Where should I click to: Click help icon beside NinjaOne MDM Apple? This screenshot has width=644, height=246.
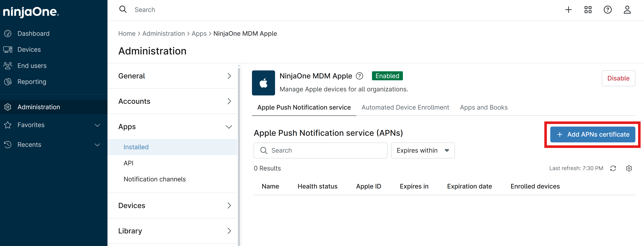coord(359,76)
